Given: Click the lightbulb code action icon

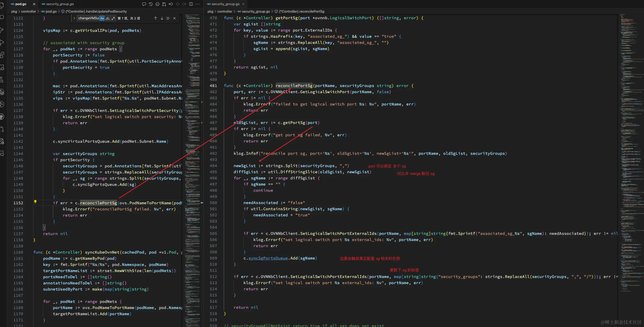Looking at the screenshot, I should point(35,202).
